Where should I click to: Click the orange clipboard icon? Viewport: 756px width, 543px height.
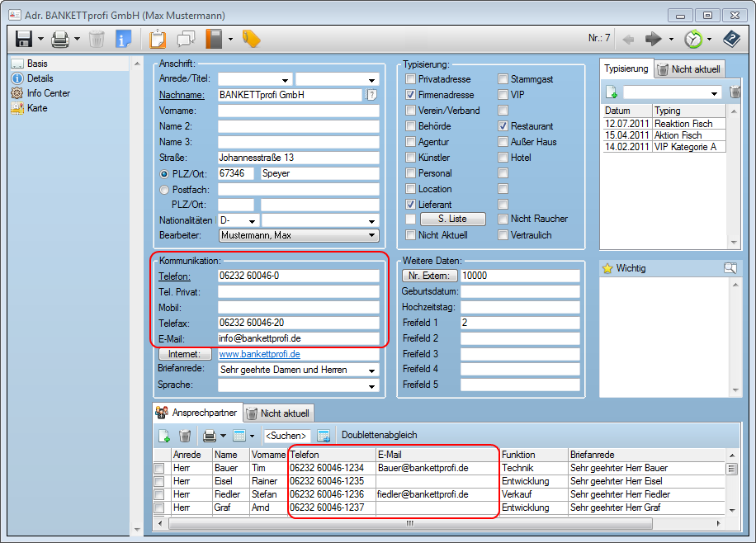click(158, 39)
